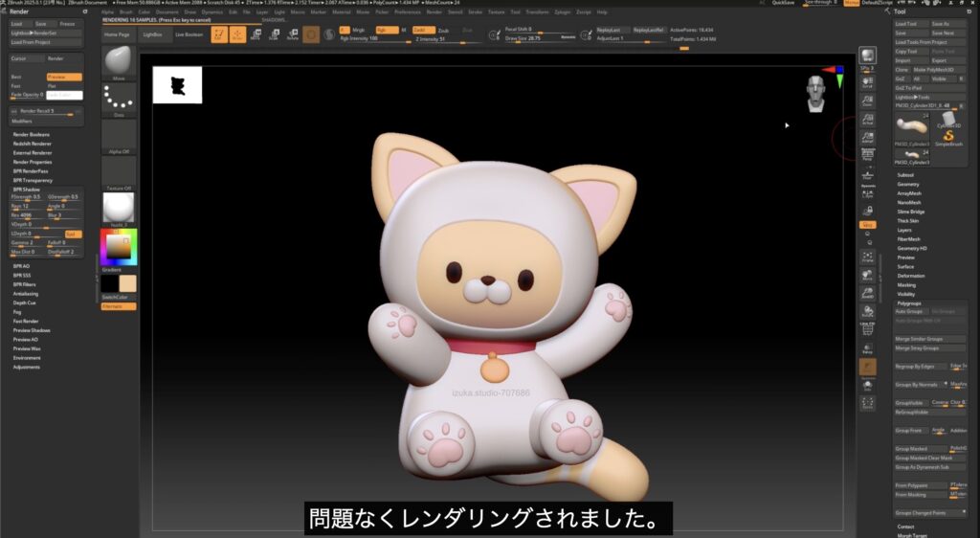Activate the Scale transform icon

(x=274, y=35)
